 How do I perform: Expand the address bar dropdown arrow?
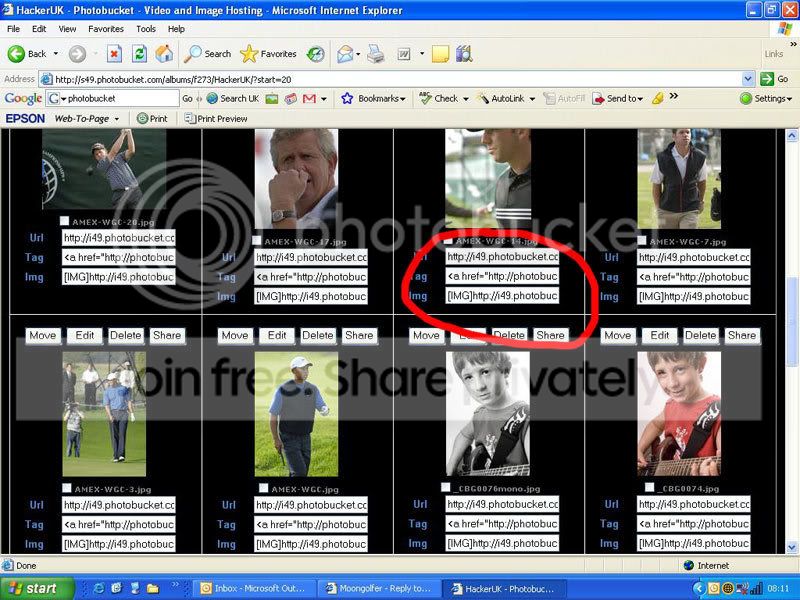(748, 78)
